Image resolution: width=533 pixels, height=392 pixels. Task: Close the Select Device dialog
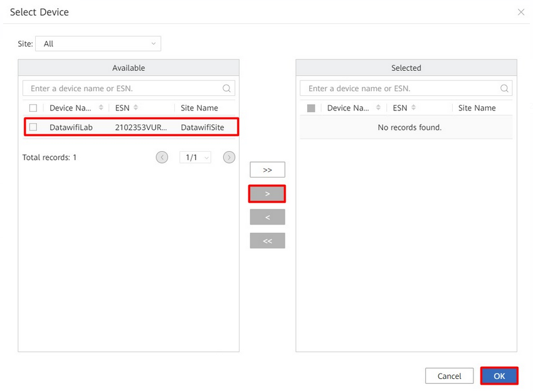(520, 13)
